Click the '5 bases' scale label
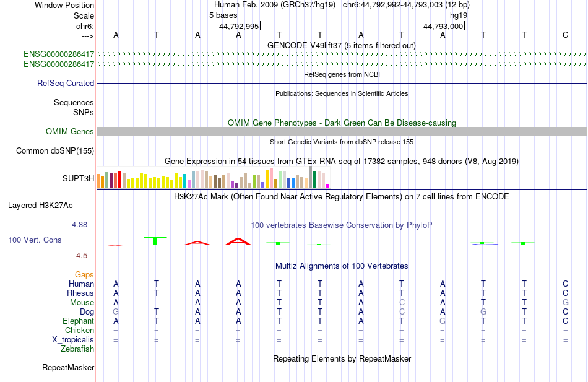 coord(223,15)
